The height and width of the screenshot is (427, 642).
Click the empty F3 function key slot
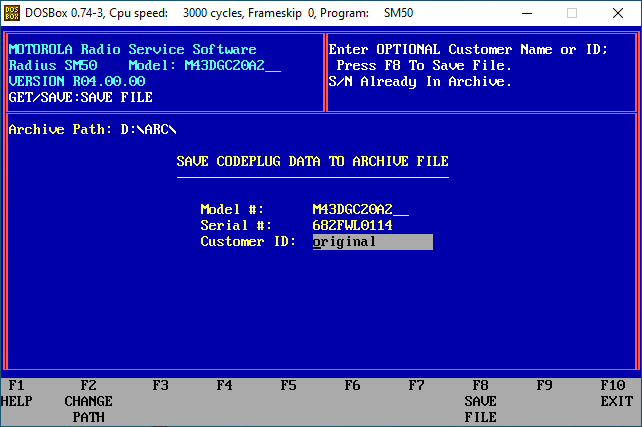tap(160, 385)
